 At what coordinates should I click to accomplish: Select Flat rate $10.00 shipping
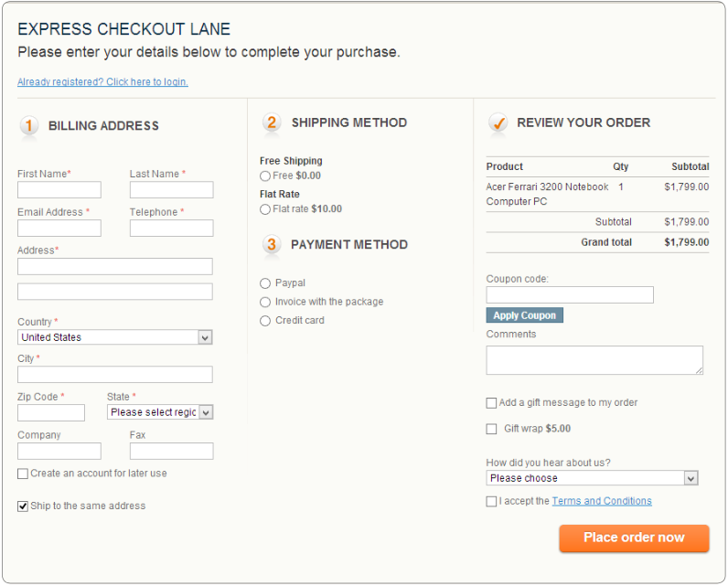click(x=265, y=209)
